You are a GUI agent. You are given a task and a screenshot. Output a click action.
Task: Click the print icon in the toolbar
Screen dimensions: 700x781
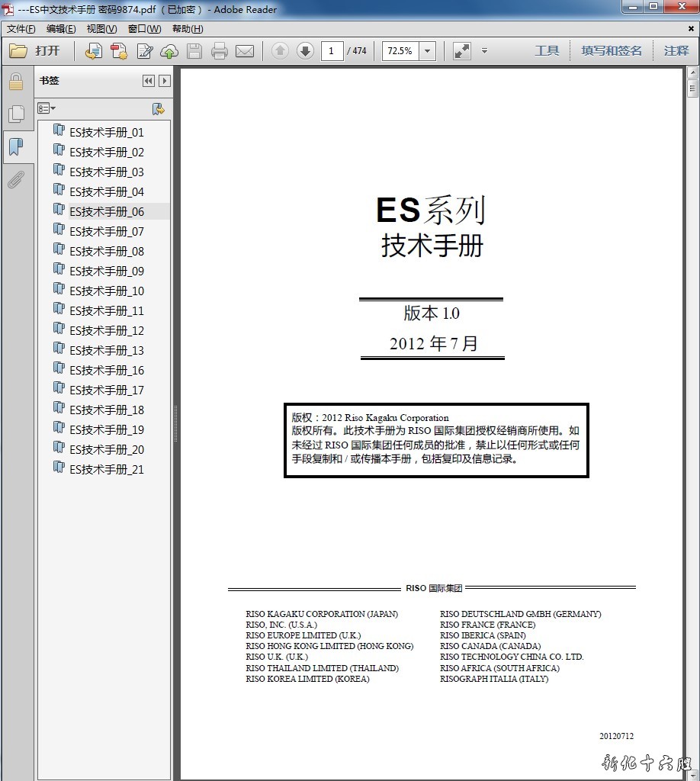tap(220, 51)
